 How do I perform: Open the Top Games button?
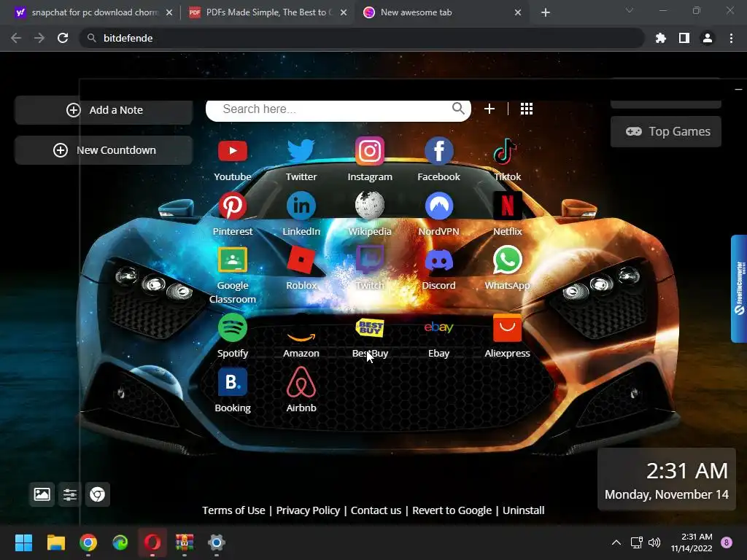click(x=665, y=131)
